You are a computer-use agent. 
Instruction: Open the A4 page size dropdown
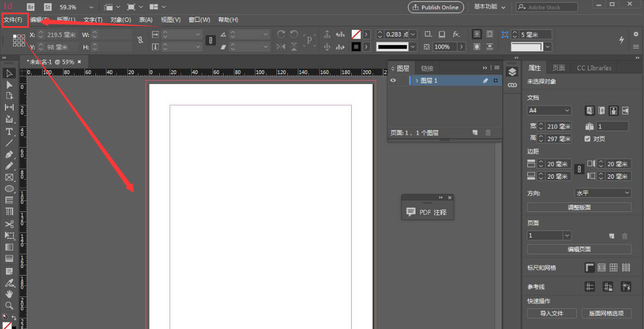pyautogui.click(x=549, y=111)
